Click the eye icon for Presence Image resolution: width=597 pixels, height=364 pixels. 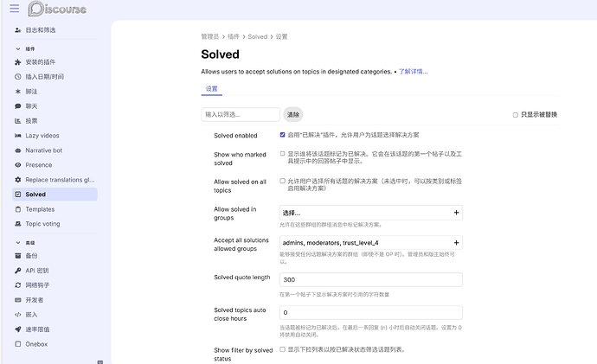pos(18,165)
